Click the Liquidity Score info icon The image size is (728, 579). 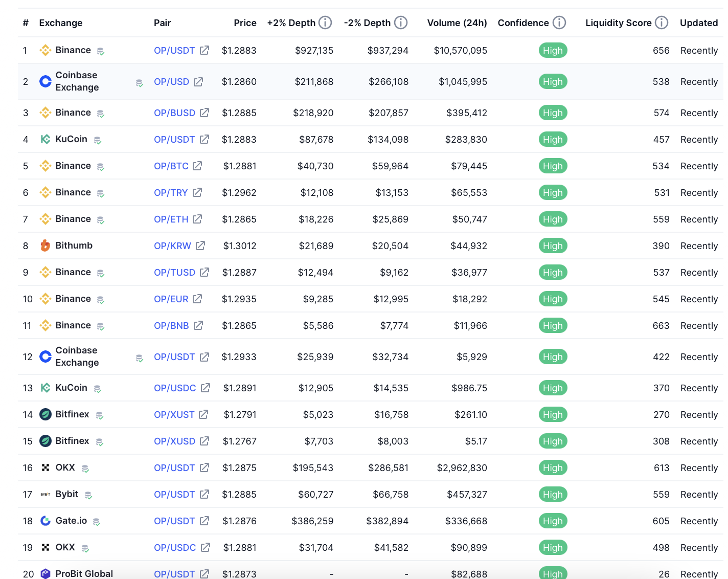click(x=662, y=23)
